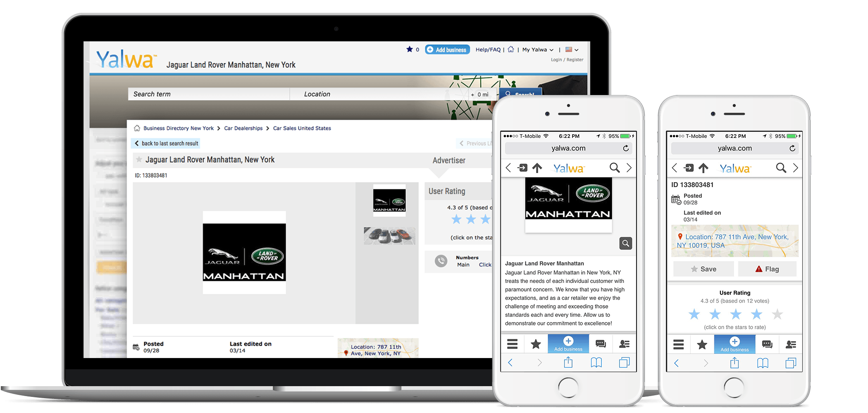Tap the search magnifier in left phone's Yalwa toolbar
Screen dimensions: 868x413
coord(615,168)
